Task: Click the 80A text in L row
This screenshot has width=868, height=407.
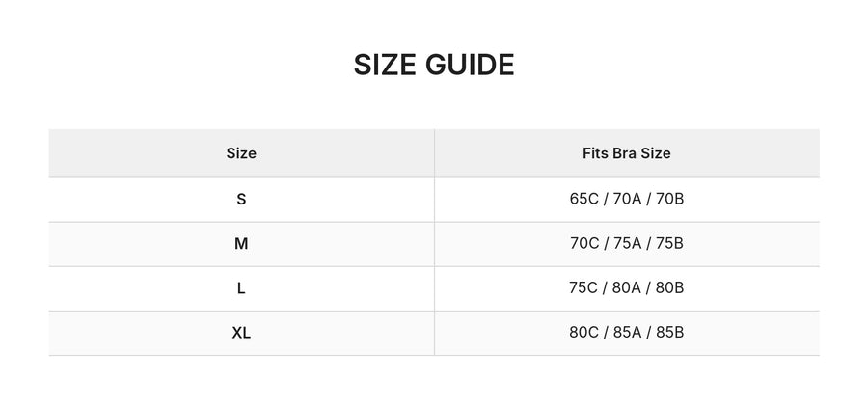Action: click(627, 288)
